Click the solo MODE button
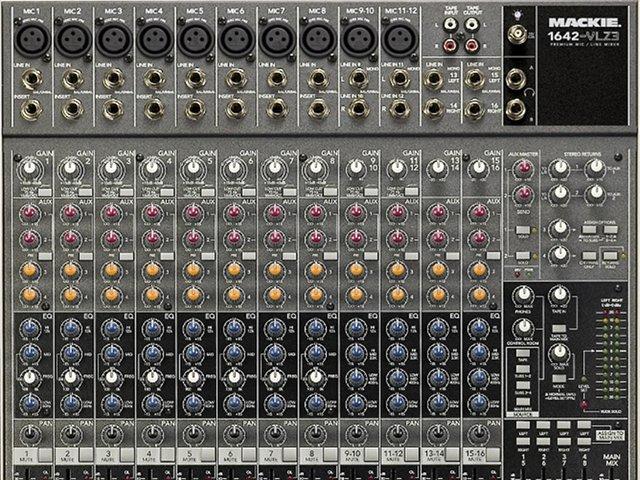This screenshot has height=480, width=640. 559,378
